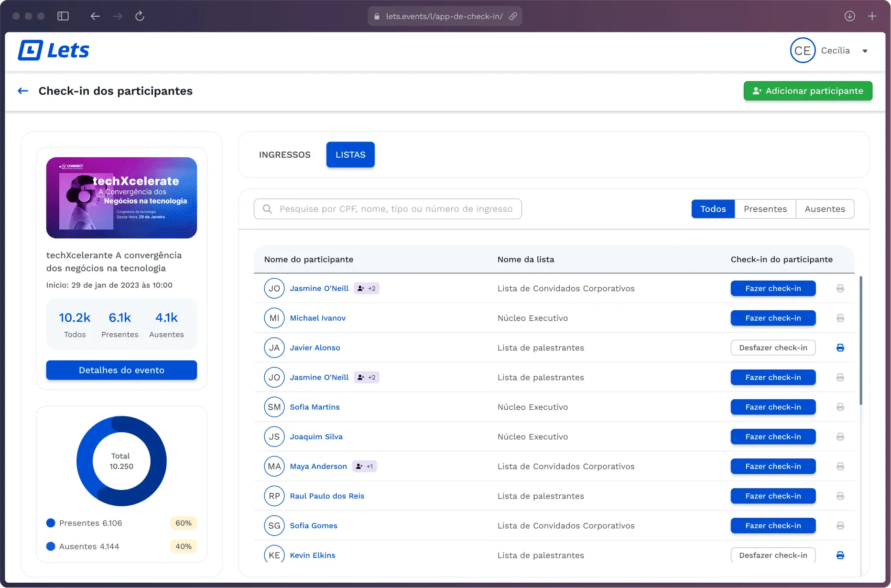Print badge for Javier Alonso
Screen dimensions: 891x588
click(x=840, y=348)
